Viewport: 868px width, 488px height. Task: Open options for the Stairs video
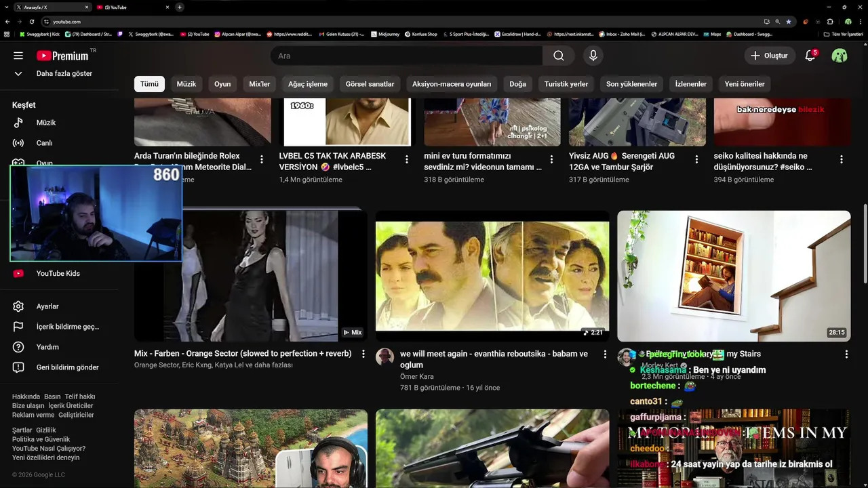(846, 354)
